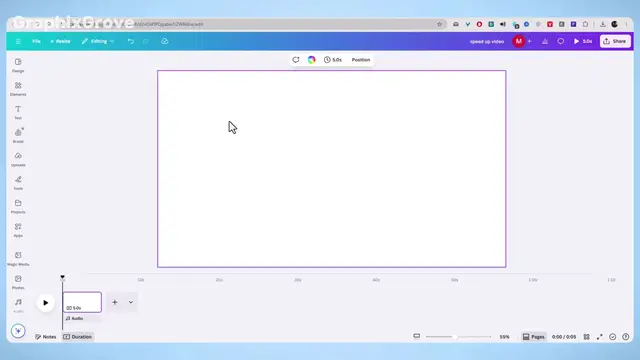The image size is (640, 360).
Task: Click the refresh animation icon above canvas
Action: 296,60
